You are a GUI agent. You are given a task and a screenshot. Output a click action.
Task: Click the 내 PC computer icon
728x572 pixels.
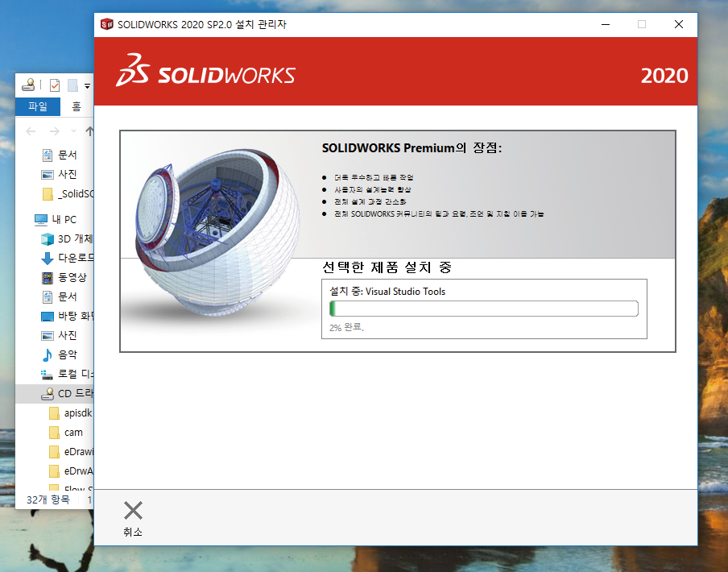41,220
